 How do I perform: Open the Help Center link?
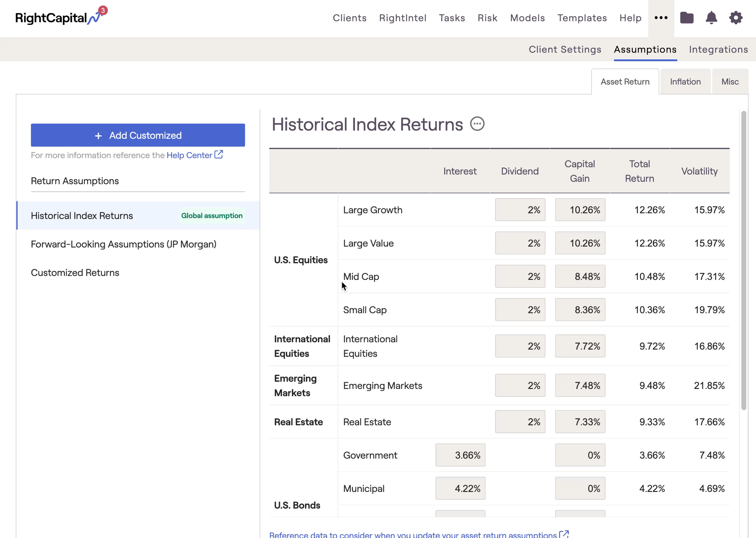189,155
